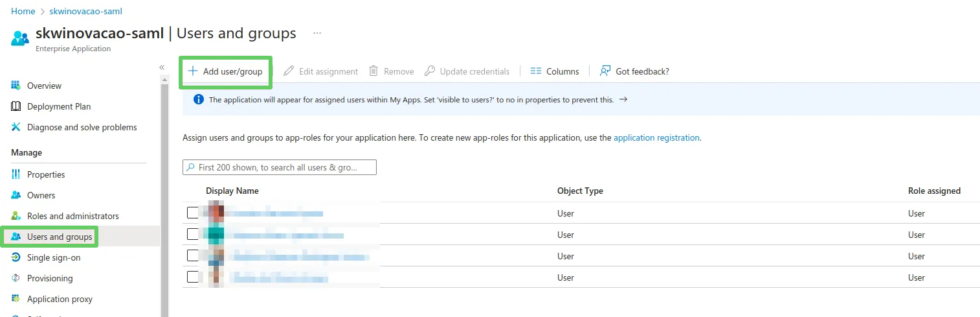Click the Roles and administrators icon
980x317 pixels.
point(16,216)
